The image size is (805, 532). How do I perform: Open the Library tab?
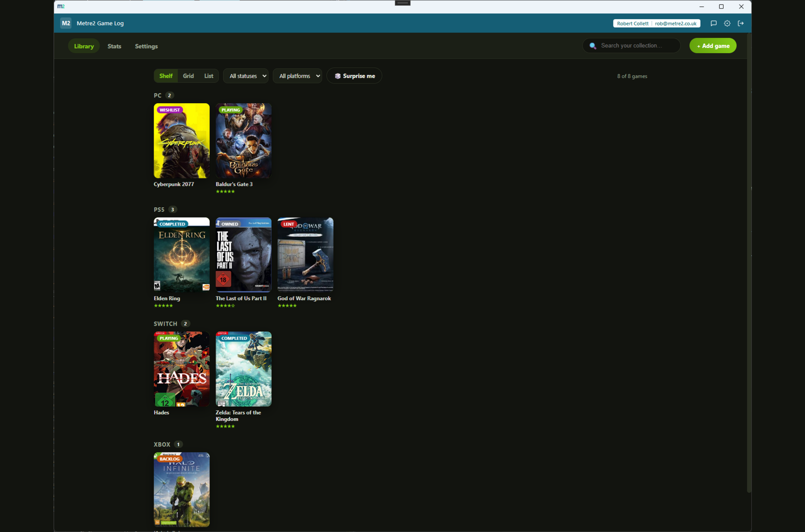(x=84, y=46)
